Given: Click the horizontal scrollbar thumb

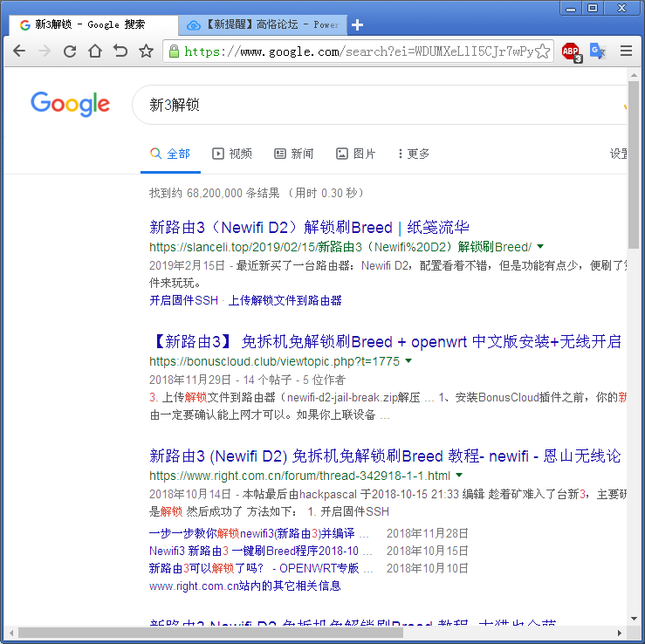Looking at the screenshot, I should [210, 633].
